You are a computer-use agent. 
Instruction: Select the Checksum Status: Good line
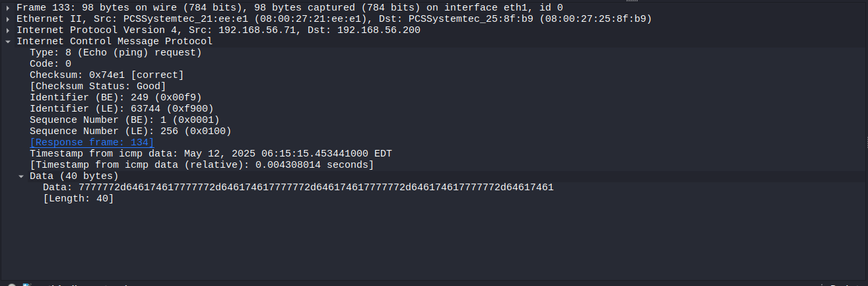coord(98,86)
